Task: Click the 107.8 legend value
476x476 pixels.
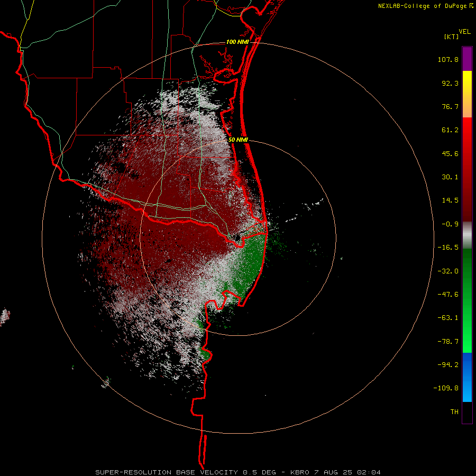Action: (448, 59)
